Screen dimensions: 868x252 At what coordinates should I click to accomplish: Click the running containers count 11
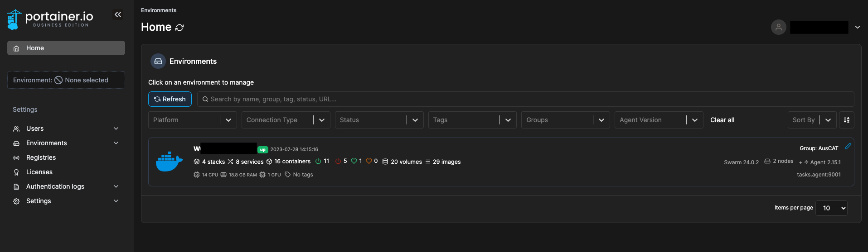pos(322,161)
